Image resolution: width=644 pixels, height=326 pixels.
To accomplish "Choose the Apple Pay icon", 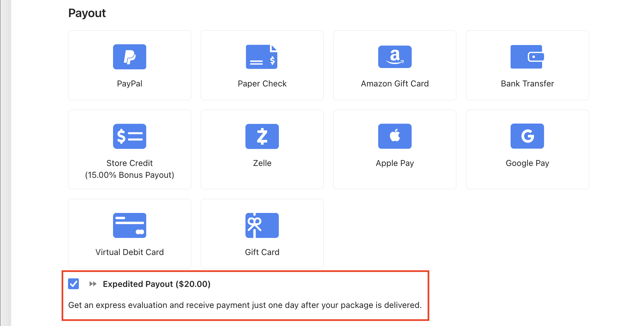I will [395, 136].
